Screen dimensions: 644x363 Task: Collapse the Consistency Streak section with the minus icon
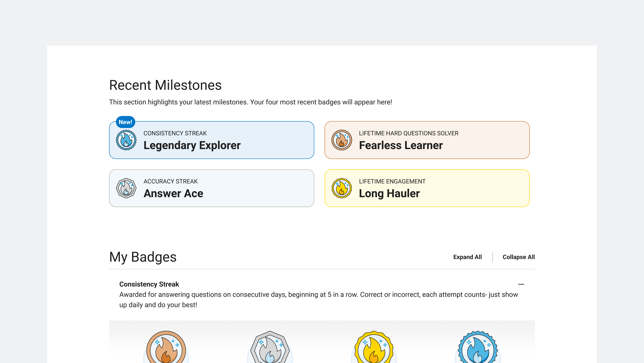click(x=521, y=284)
